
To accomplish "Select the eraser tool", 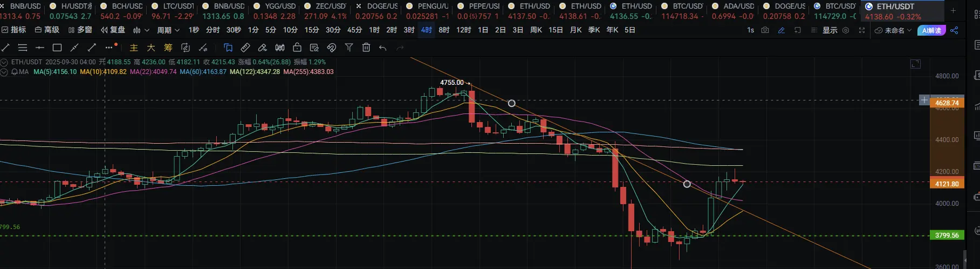I will [x=263, y=48].
